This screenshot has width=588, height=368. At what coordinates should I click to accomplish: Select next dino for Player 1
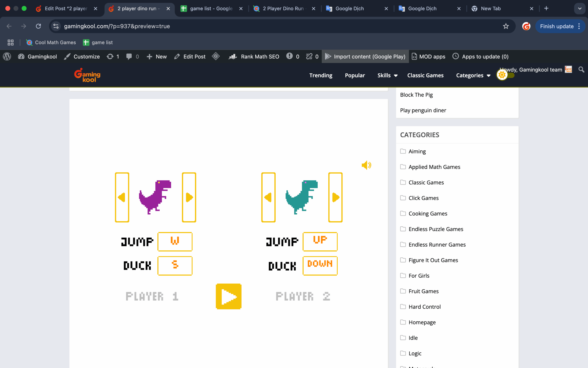pyautogui.click(x=189, y=197)
